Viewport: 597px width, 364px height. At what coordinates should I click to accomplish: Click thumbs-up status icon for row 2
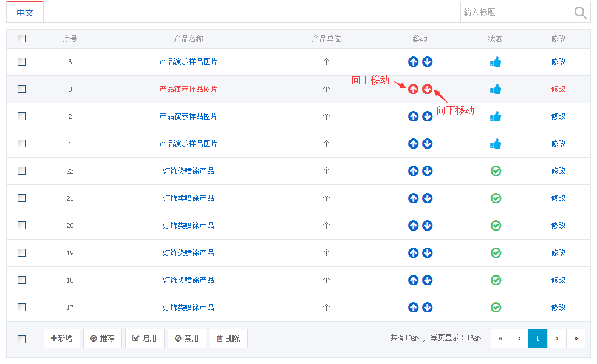(x=496, y=116)
